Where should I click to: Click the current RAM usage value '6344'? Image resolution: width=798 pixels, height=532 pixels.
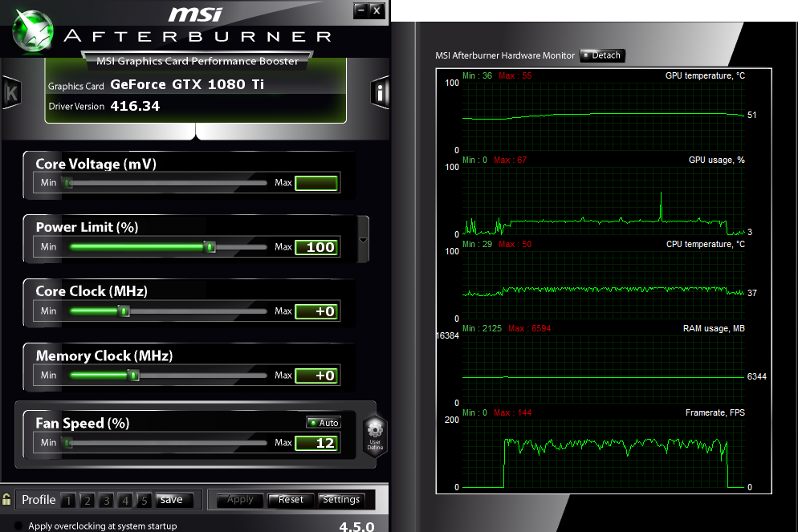click(757, 377)
